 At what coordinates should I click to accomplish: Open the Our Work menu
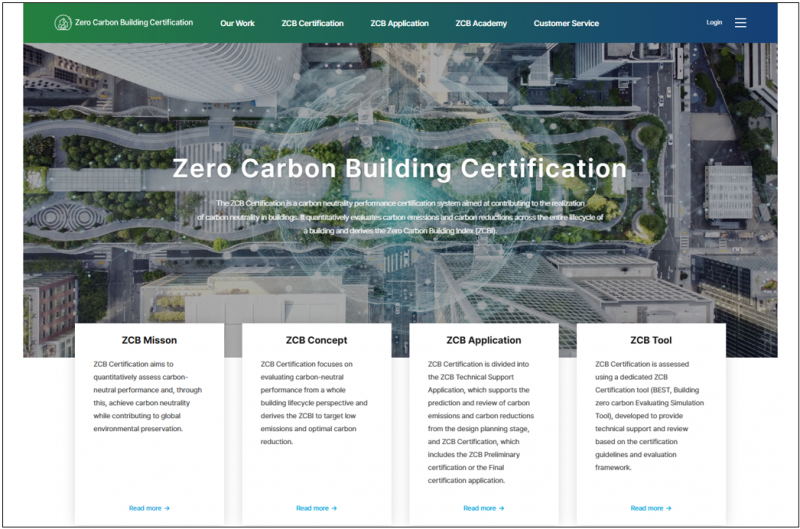point(237,23)
